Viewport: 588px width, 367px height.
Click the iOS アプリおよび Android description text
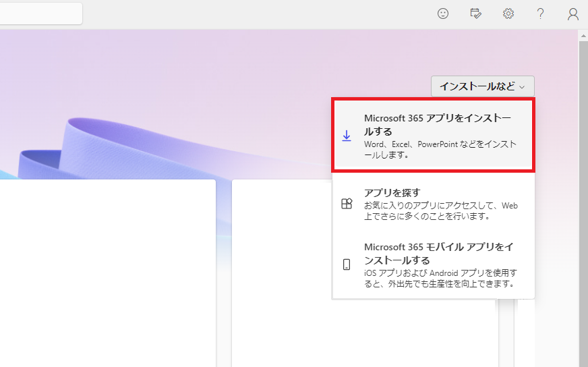[440, 278]
